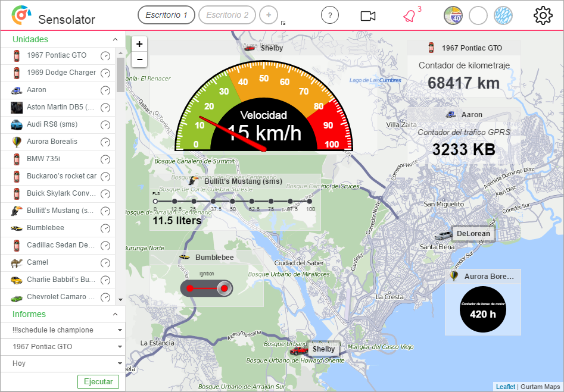The image size is (564, 392).
Task: Click the Velocidad speedometer gauge
Action: click(x=264, y=106)
